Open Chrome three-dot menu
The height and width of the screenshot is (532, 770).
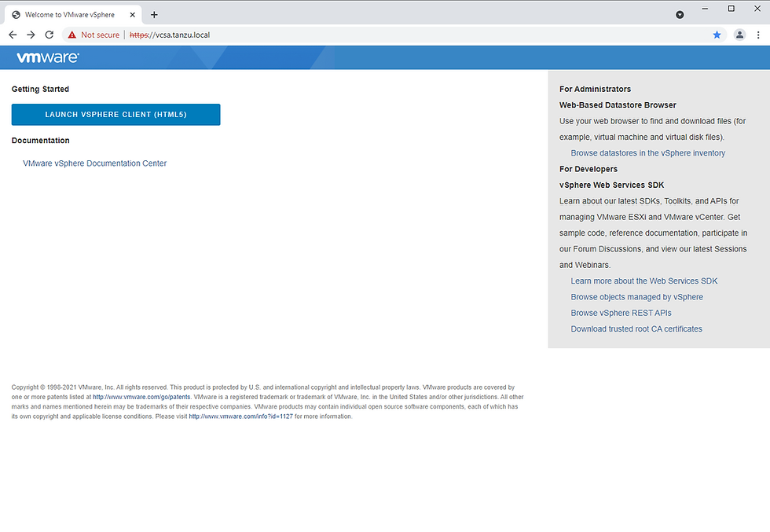pyautogui.click(x=758, y=35)
